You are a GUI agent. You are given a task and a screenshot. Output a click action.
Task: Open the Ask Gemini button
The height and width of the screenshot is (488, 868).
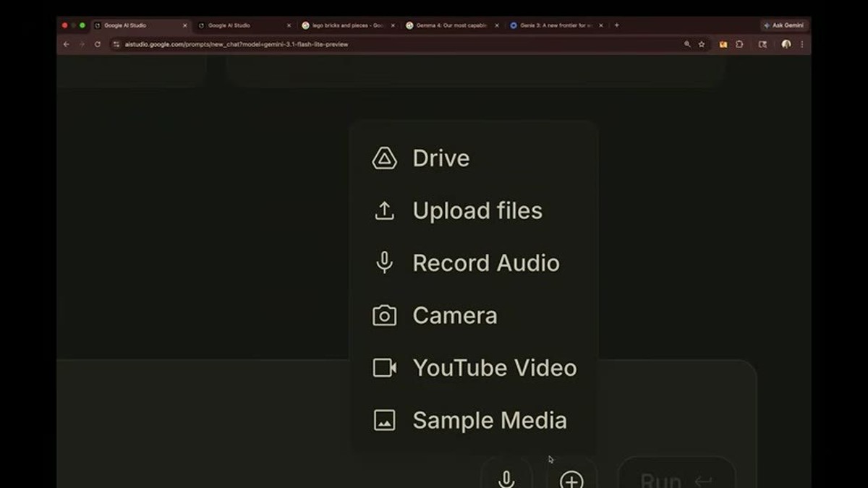click(783, 25)
